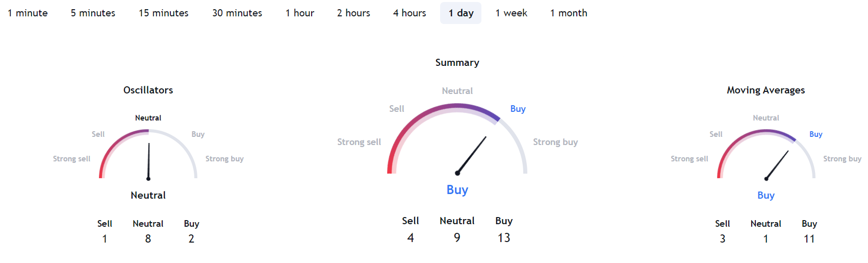The image size is (868, 263).
Task: Open the Moving Averages section heading
Action: (x=765, y=90)
